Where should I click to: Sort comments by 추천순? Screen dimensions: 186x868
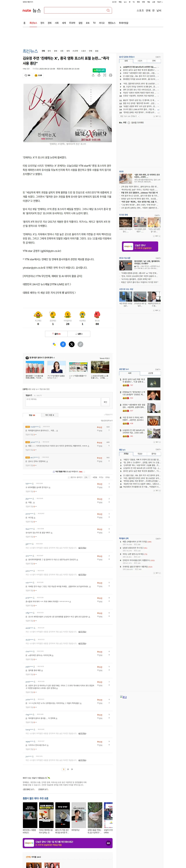[x=101, y=477]
